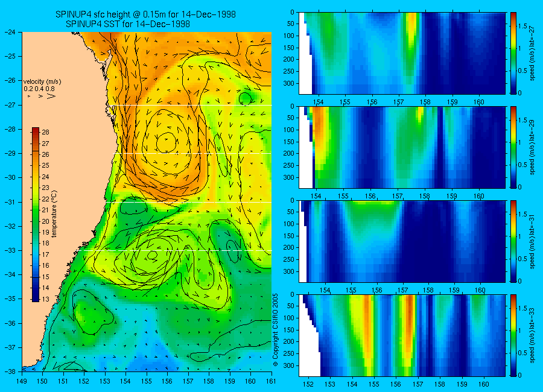Click the speed colorbar for lat=-31
The width and height of the screenshot is (543, 392).
tap(513, 241)
